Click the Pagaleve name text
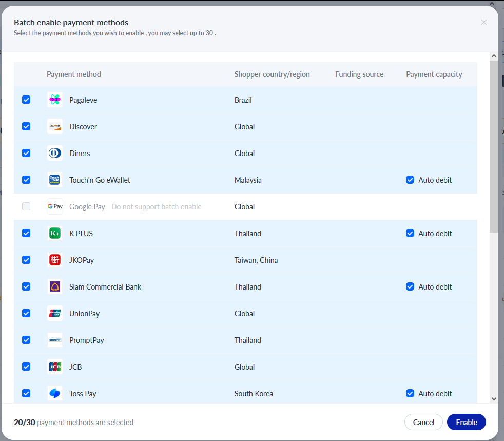 pos(83,100)
